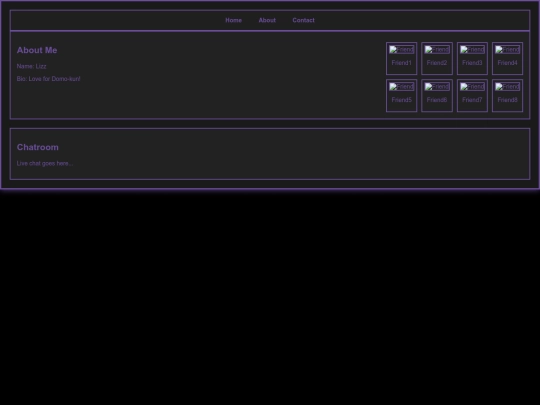Image resolution: width=540 pixels, height=405 pixels.
Task: Select the Friend3 name label
Action: coord(472,63)
